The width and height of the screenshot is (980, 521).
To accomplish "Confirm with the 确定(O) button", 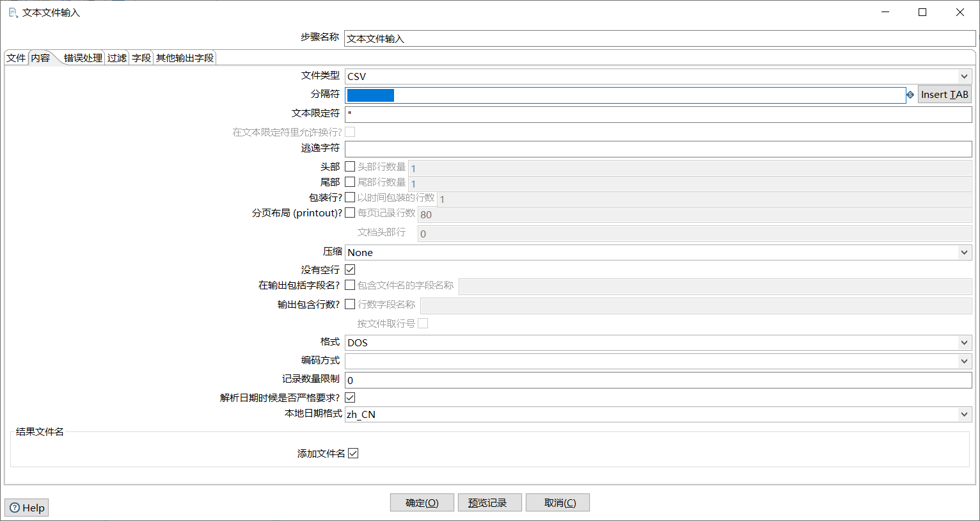I will tap(422, 502).
